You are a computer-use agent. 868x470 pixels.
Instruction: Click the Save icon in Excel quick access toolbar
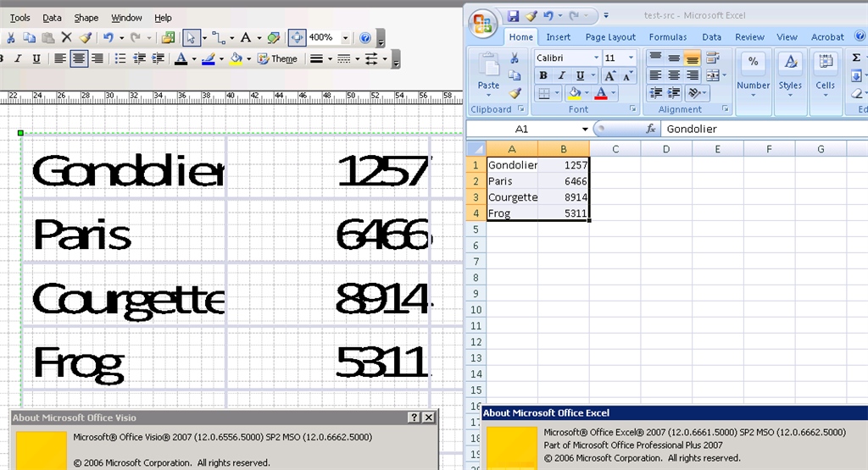(x=513, y=16)
